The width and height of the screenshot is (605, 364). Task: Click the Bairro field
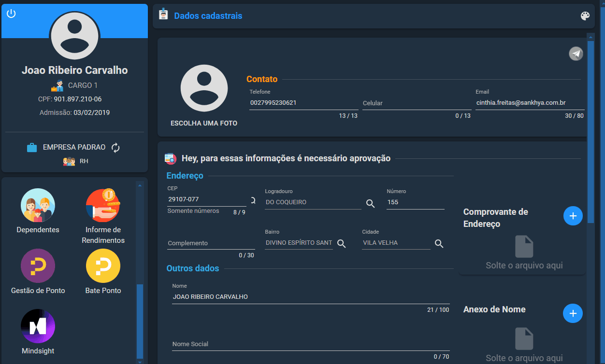(x=299, y=243)
